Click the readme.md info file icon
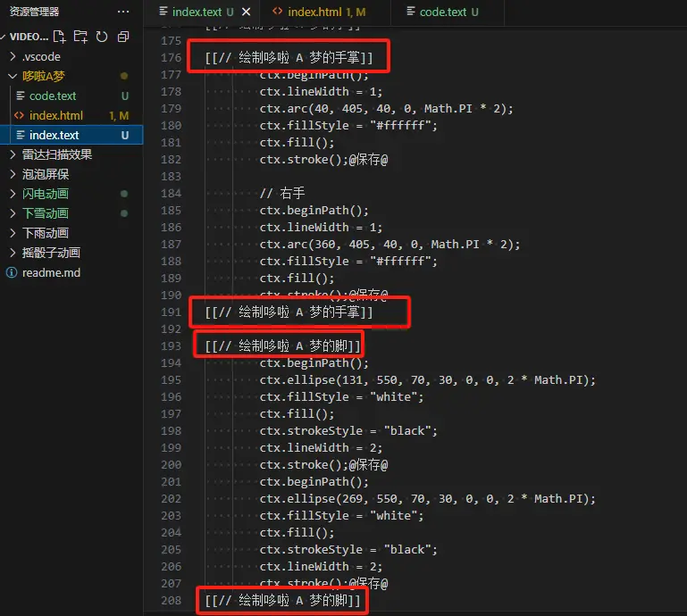687x616 pixels. click(12, 273)
